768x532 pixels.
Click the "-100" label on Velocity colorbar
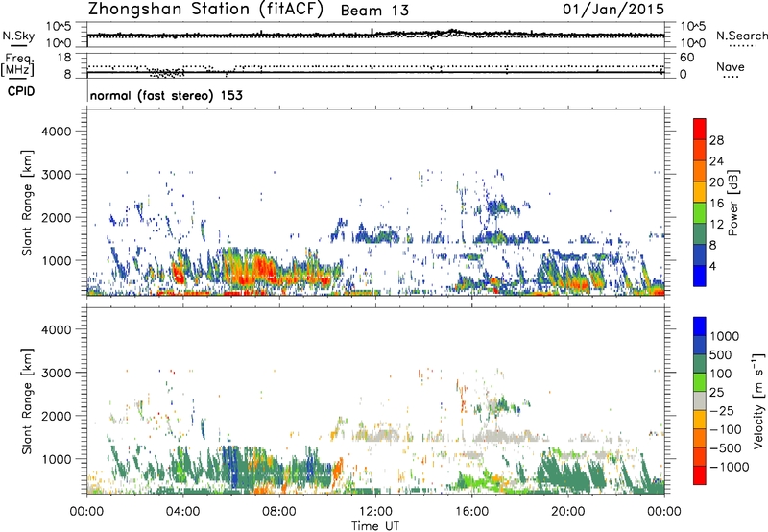[x=726, y=429]
